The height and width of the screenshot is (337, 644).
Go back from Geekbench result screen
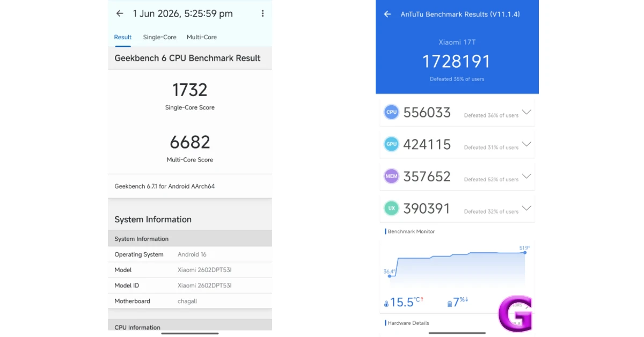pyautogui.click(x=120, y=13)
